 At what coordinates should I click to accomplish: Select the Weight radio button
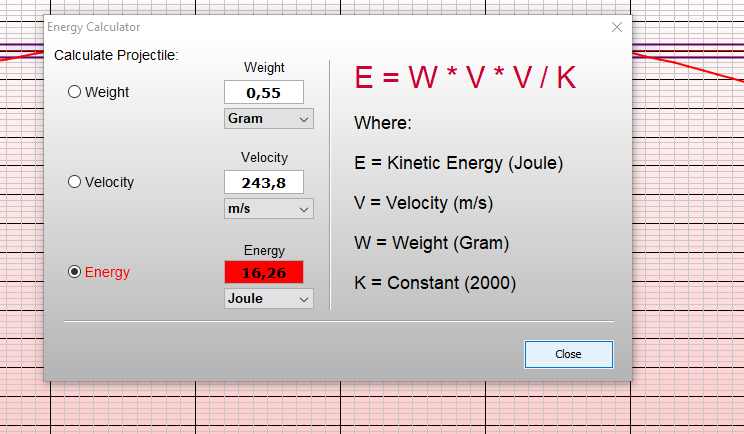[75, 92]
